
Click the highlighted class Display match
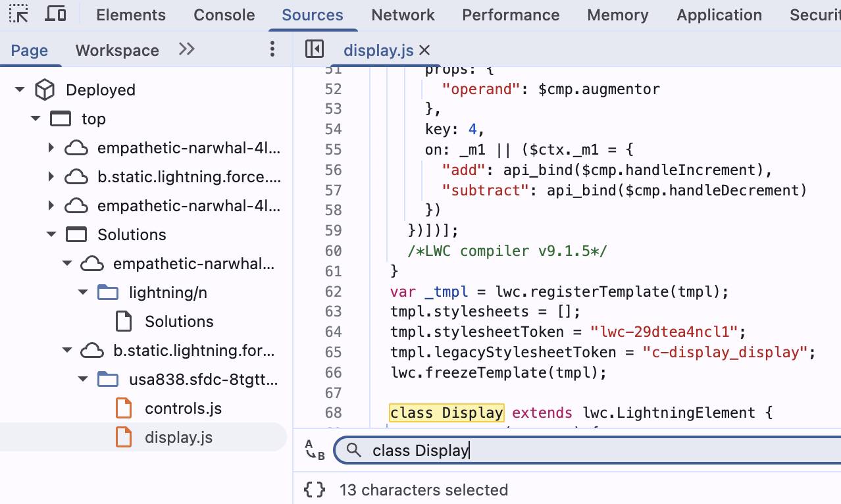coord(447,413)
